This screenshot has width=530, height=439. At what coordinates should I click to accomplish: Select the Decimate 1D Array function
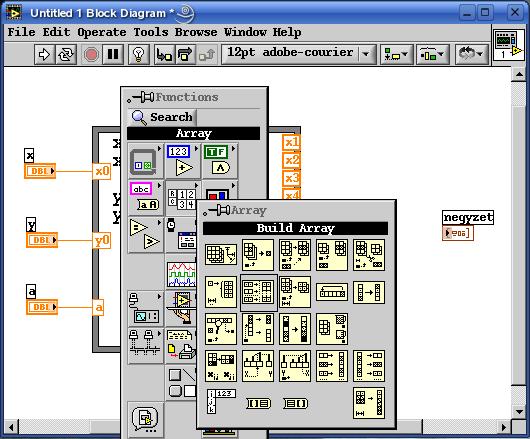(369, 366)
